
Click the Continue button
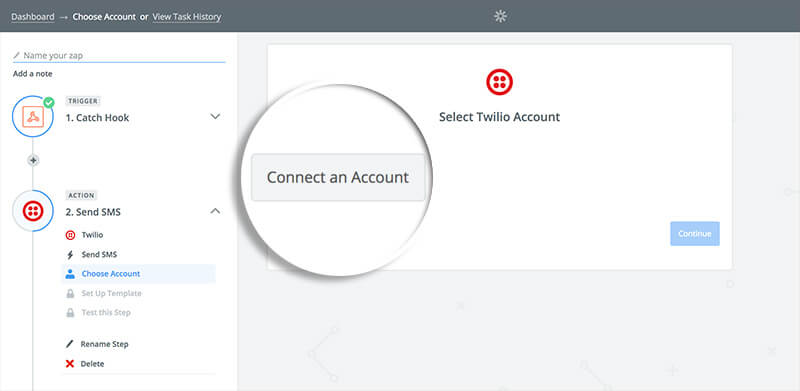pos(695,234)
